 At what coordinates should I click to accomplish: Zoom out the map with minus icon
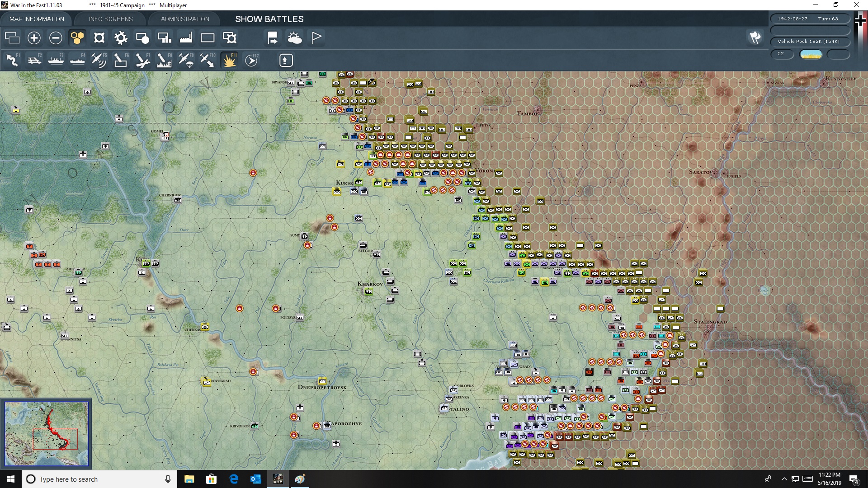[x=56, y=38]
